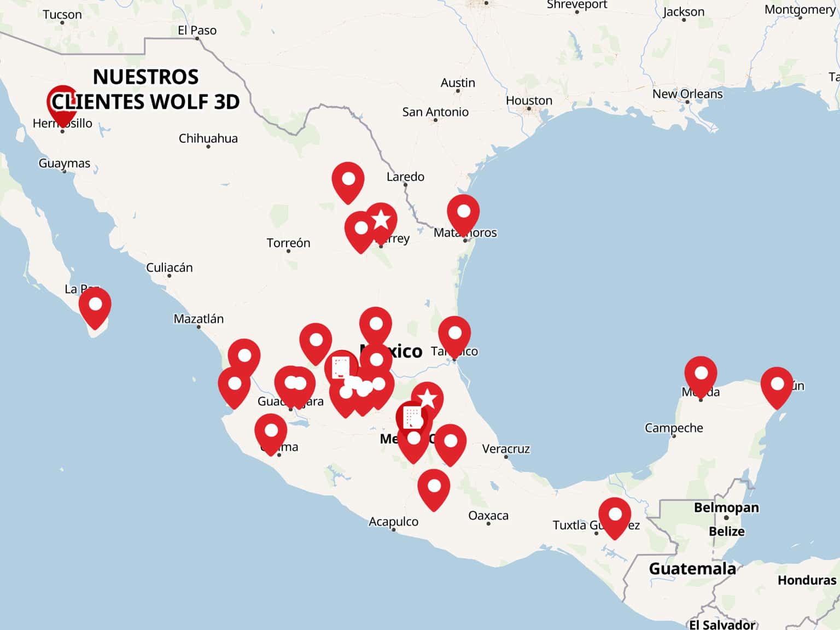Screen dimensions: 840x630
Task: Click the Nuestros Clientes Wolf 3D title
Action: 145,89
